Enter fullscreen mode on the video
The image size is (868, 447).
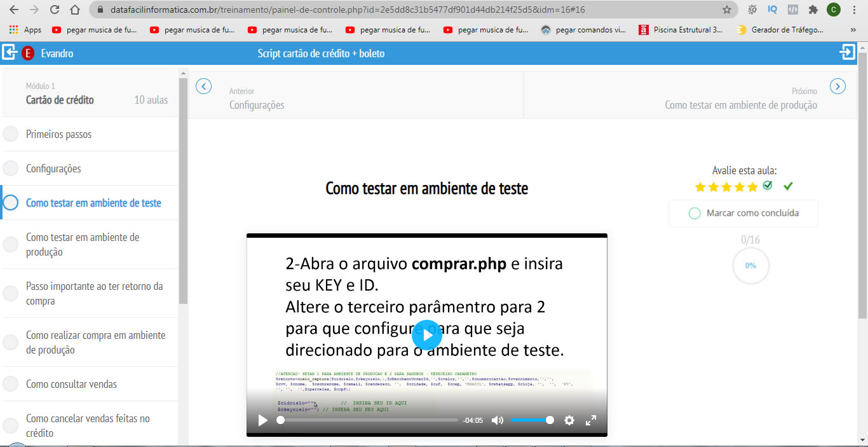[590, 420]
